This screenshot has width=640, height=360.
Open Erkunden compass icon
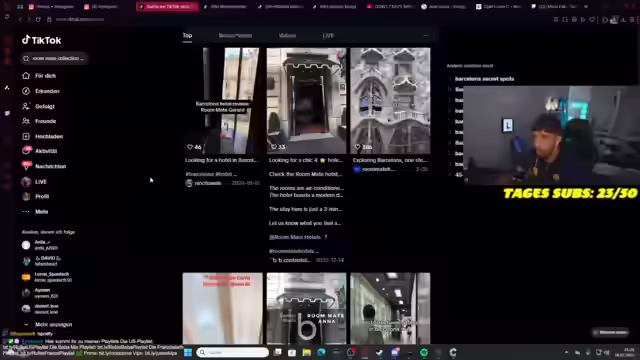click(26, 91)
